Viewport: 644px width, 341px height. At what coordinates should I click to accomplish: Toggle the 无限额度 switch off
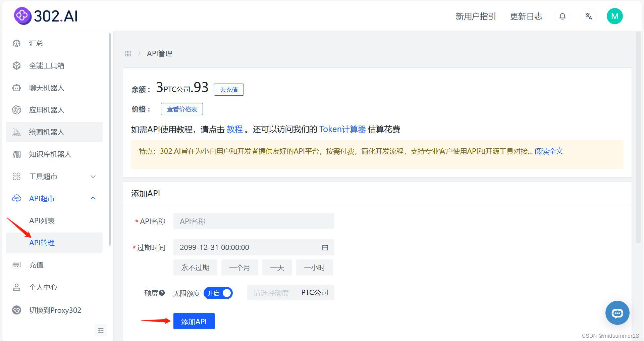(218, 293)
